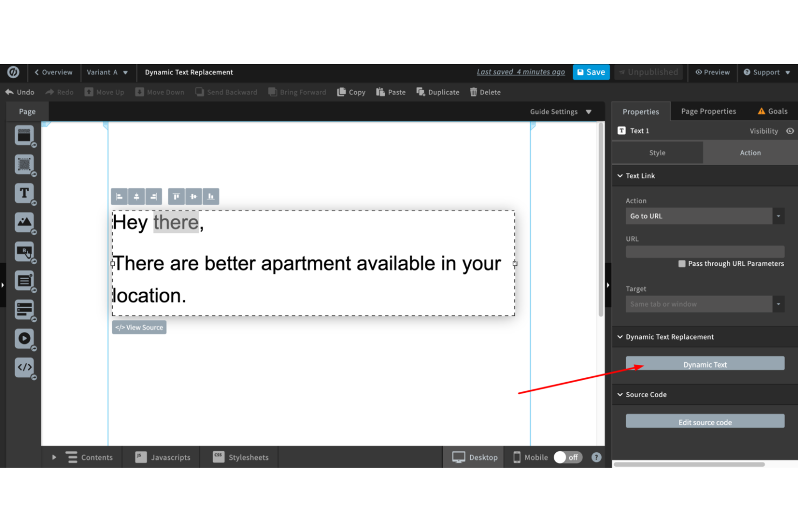Center the text box vertically

[194, 196]
